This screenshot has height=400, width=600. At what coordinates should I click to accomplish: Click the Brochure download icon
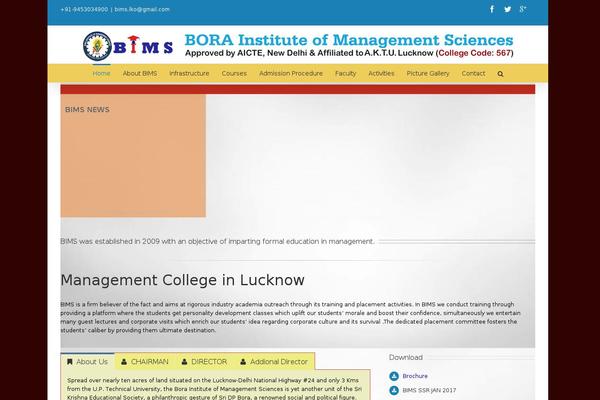tap(394, 376)
